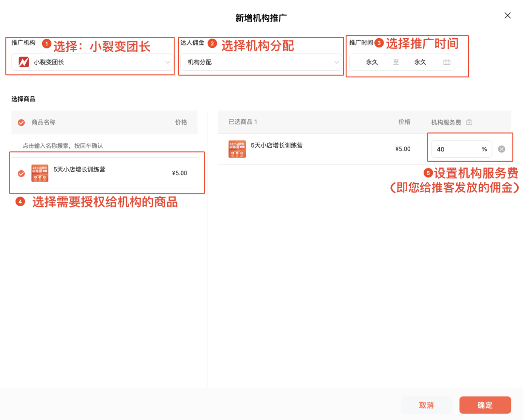Click the first 永久 date field
523x420 pixels.
coord(372,62)
